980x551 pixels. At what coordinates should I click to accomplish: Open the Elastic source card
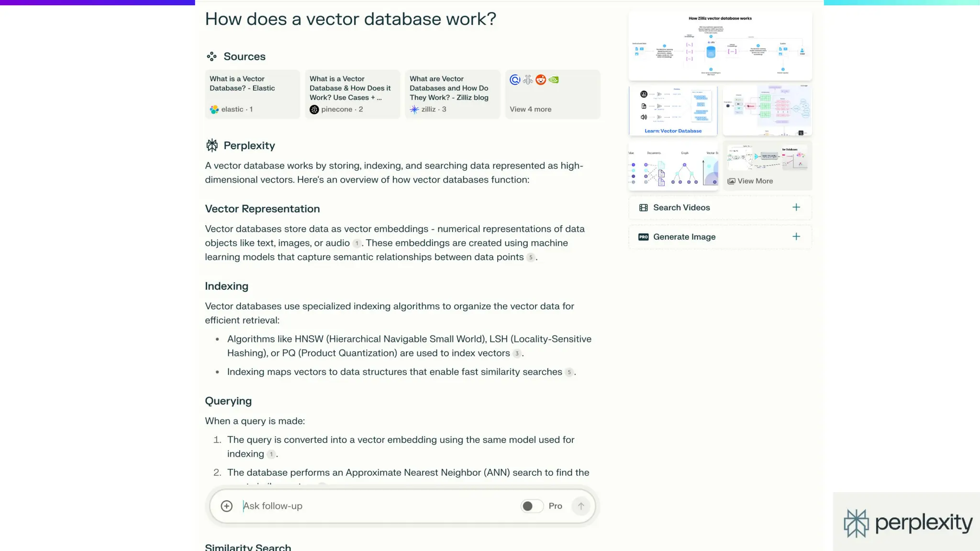click(252, 94)
